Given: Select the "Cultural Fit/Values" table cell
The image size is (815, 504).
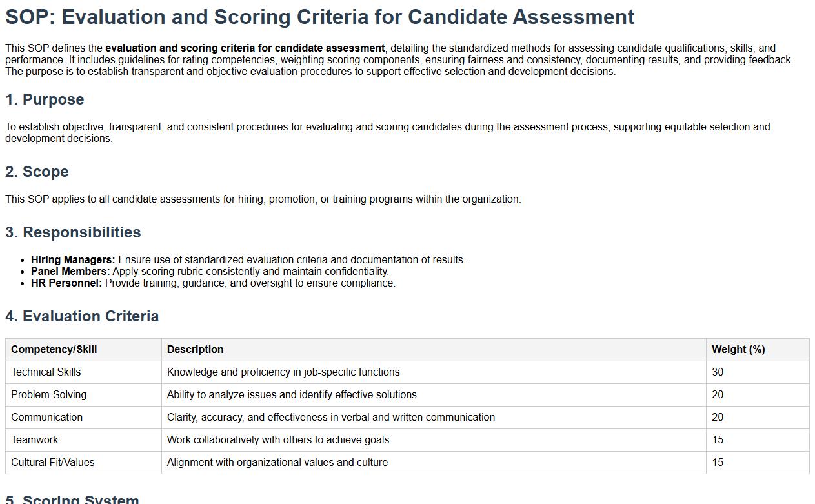Looking at the screenshot, I should [x=52, y=463].
